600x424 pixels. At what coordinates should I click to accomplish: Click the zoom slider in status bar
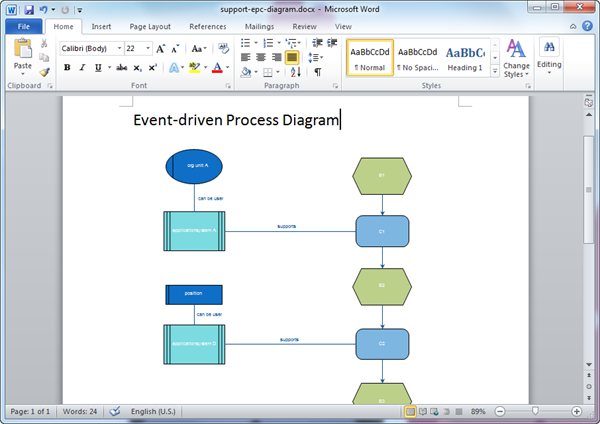point(537,411)
